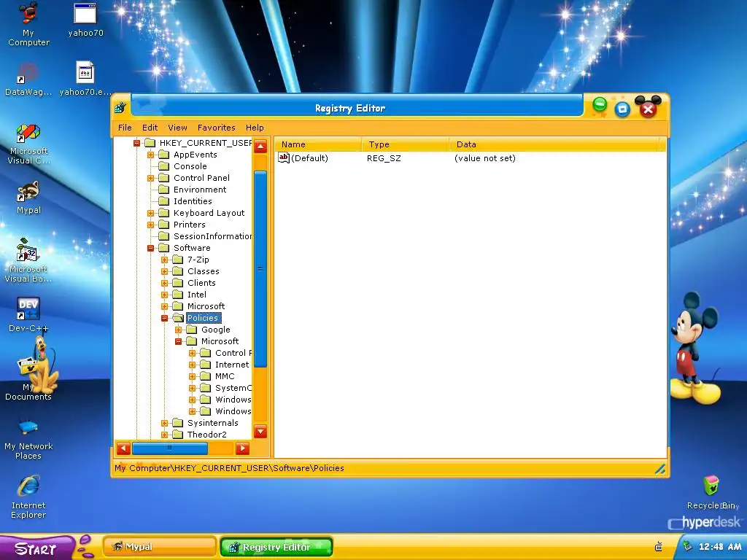Collapse the Software tree node
The image size is (747, 560).
pos(150,248)
